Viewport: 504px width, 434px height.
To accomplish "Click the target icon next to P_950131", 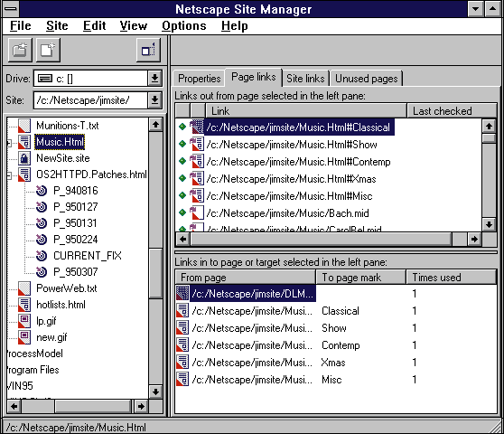I will click(42, 223).
